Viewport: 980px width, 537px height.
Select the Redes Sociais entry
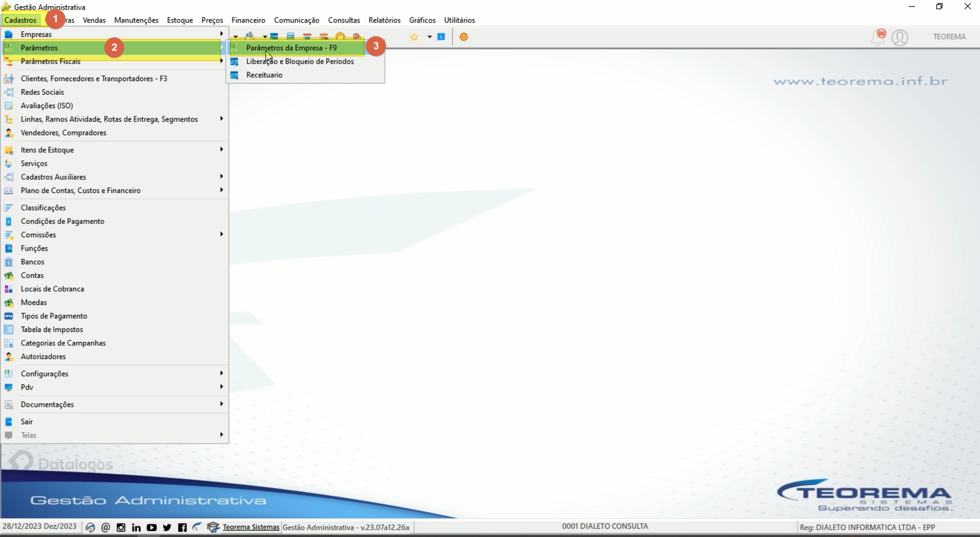[115, 92]
